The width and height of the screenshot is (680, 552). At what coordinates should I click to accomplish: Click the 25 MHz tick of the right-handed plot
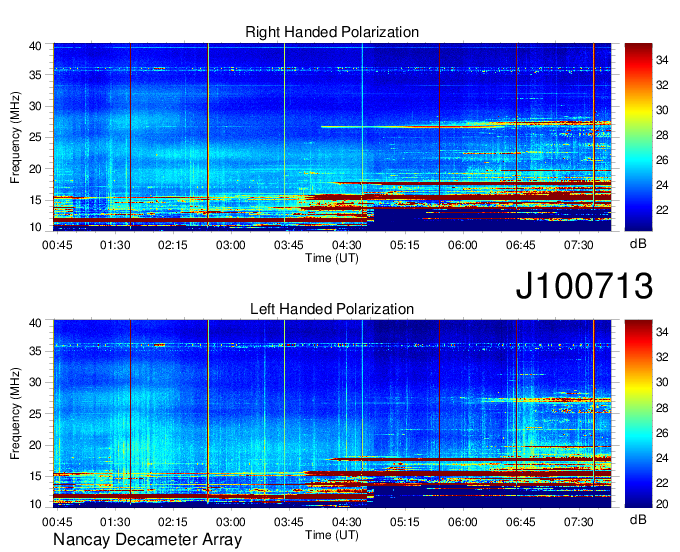[x=35, y=137]
